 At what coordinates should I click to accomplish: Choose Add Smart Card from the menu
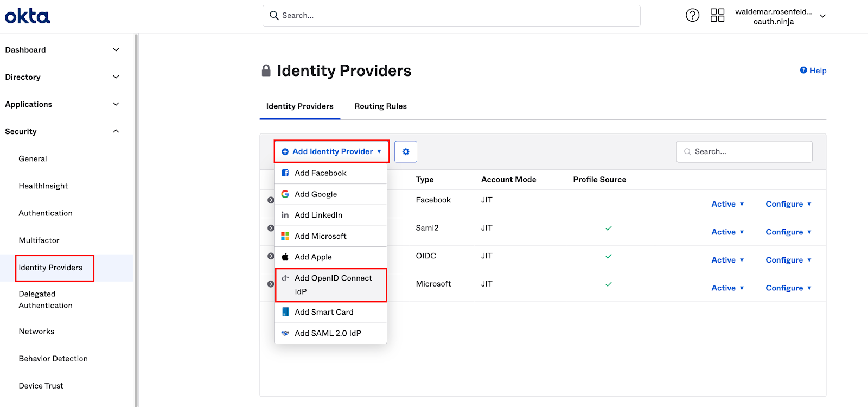coord(330,312)
